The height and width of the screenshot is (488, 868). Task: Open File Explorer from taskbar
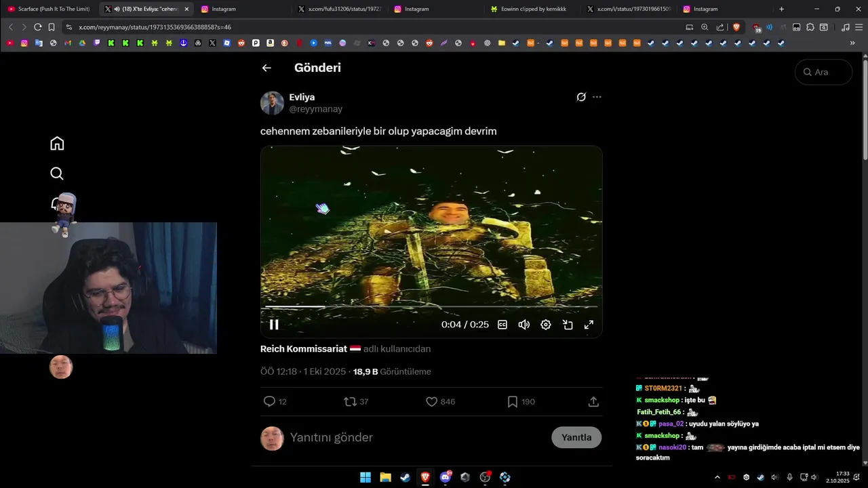pyautogui.click(x=385, y=477)
